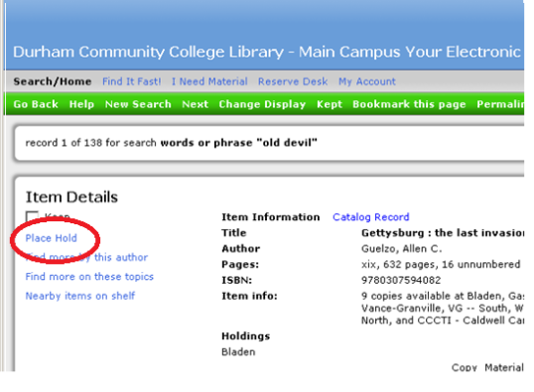View Kept items
The width and height of the screenshot is (534, 392).
pos(329,104)
